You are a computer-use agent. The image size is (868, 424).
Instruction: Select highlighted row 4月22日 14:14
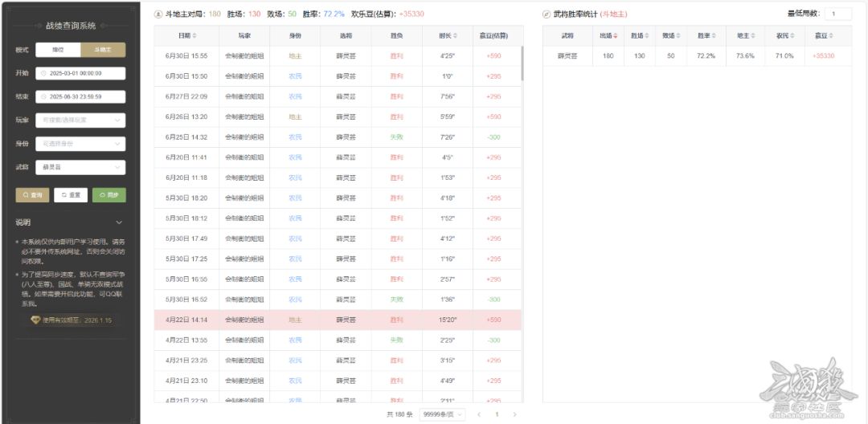click(338, 320)
